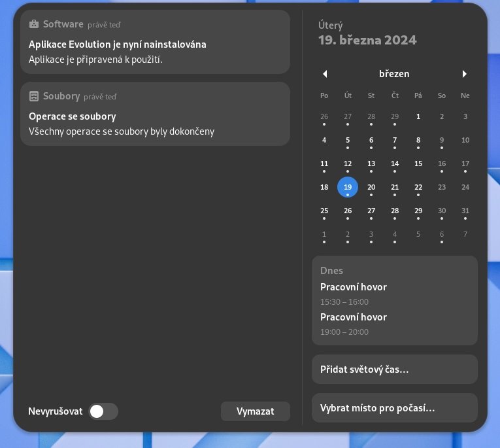Select day 15 in the calendar
Screen dimensions: 500x448
pyautogui.click(x=418, y=164)
